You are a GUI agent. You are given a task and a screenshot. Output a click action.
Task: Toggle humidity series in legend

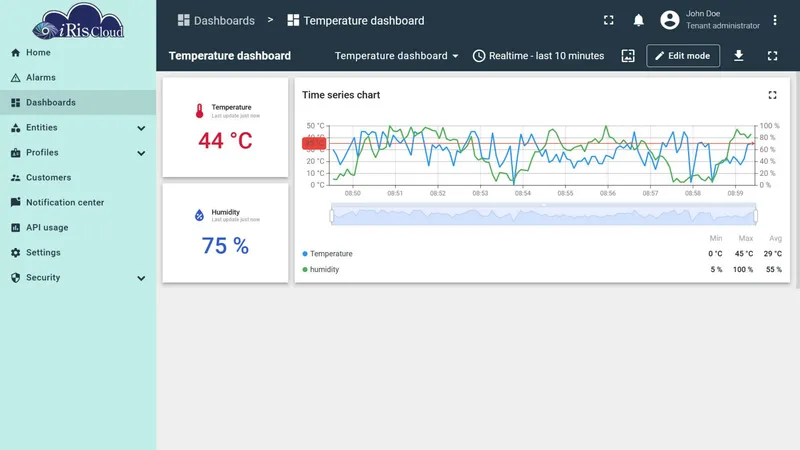(320, 269)
